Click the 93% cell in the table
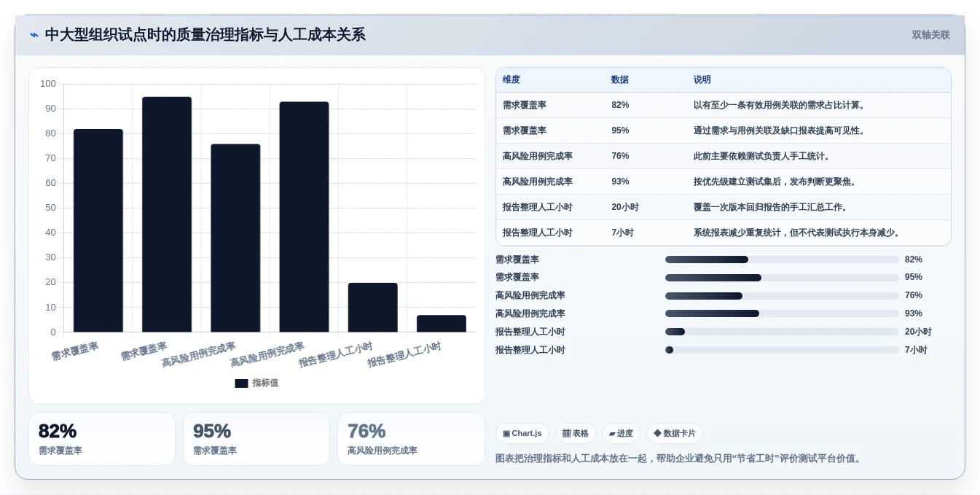The image size is (980, 495). click(x=620, y=182)
